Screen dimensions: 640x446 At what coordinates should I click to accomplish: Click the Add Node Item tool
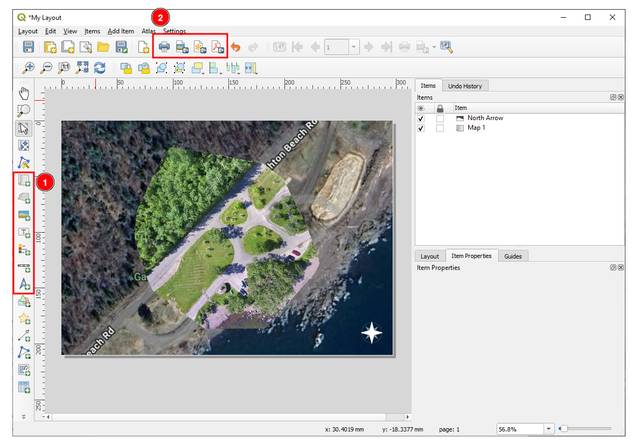pos(24,353)
